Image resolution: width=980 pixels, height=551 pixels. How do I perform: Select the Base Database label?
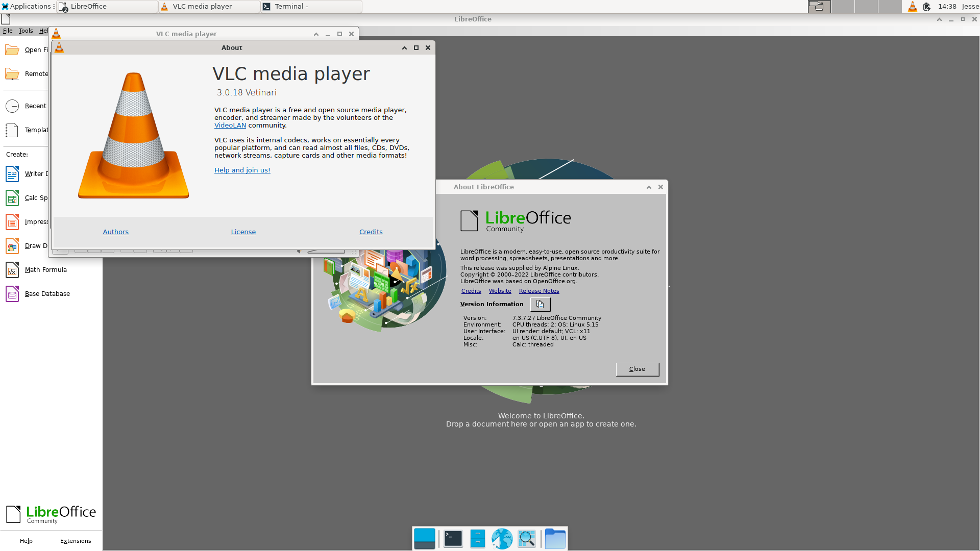point(47,294)
